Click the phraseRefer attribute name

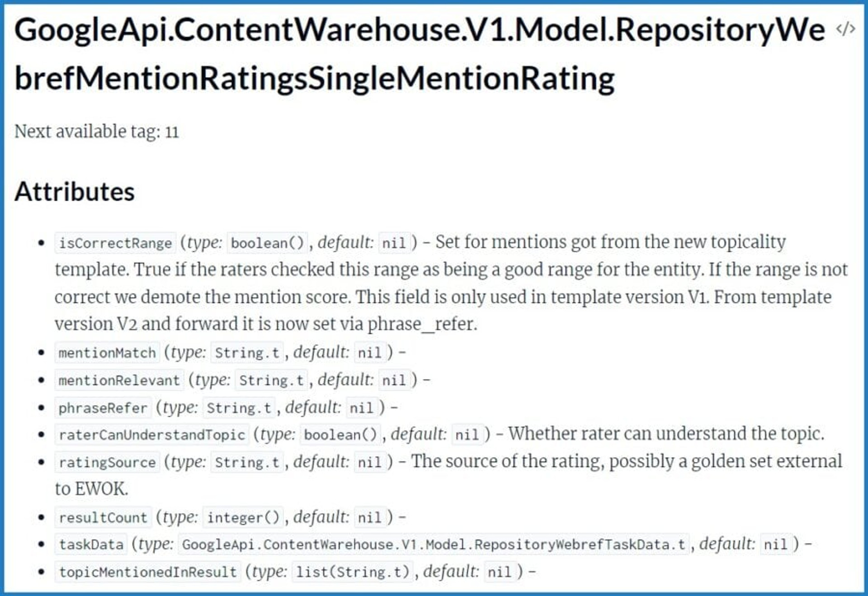click(103, 408)
